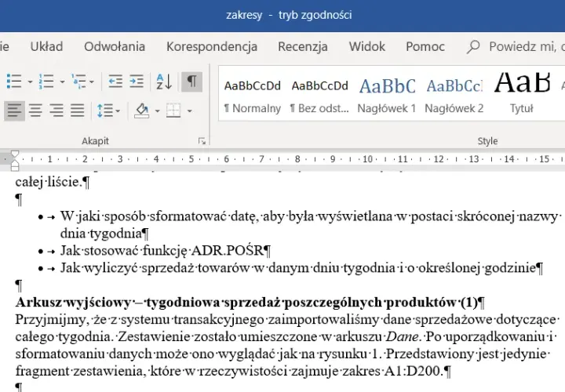Screen dimensions: 565x392
Task: Click the shading paint bucket icon
Action: 142,111
